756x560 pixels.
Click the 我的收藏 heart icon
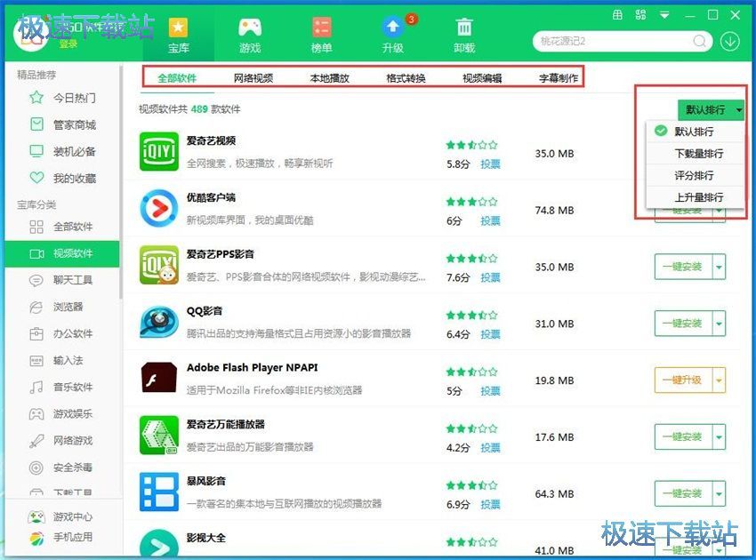[x=36, y=178]
